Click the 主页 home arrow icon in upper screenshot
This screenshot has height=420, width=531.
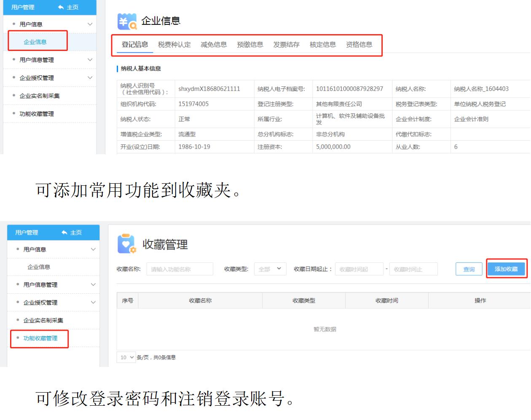click(x=61, y=7)
